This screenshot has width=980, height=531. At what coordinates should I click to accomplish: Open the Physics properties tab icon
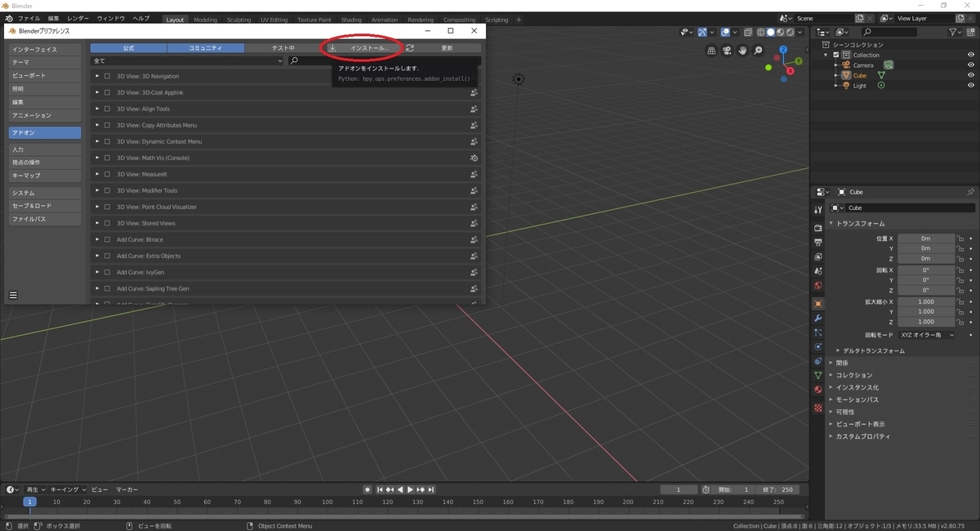[817, 346]
